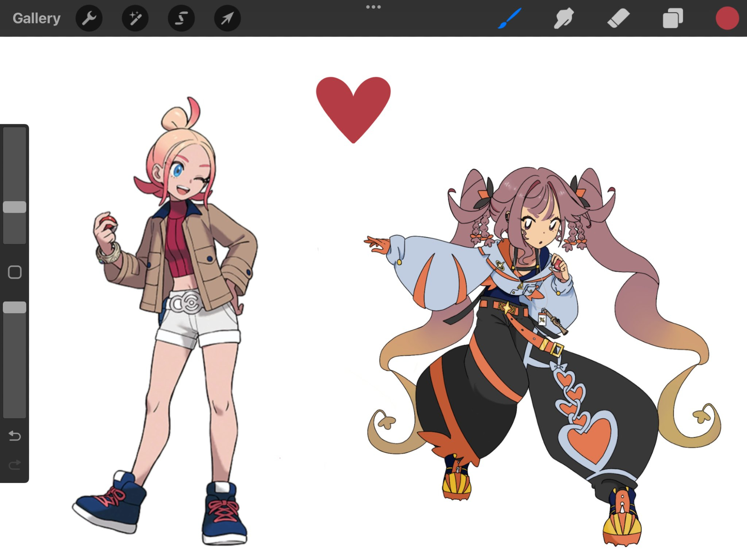Open the Layers panel
Image resolution: width=747 pixels, height=560 pixels.
[x=673, y=18]
